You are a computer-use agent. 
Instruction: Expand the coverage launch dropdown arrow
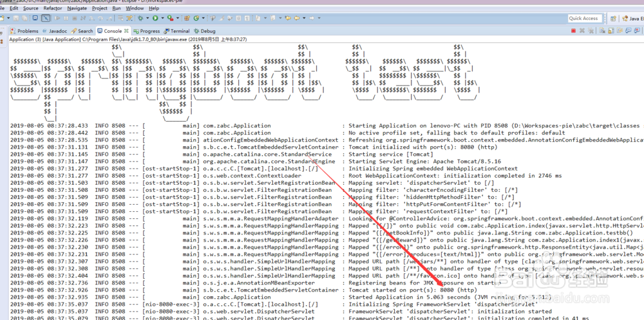pyautogui.click(x=178, y=18)
